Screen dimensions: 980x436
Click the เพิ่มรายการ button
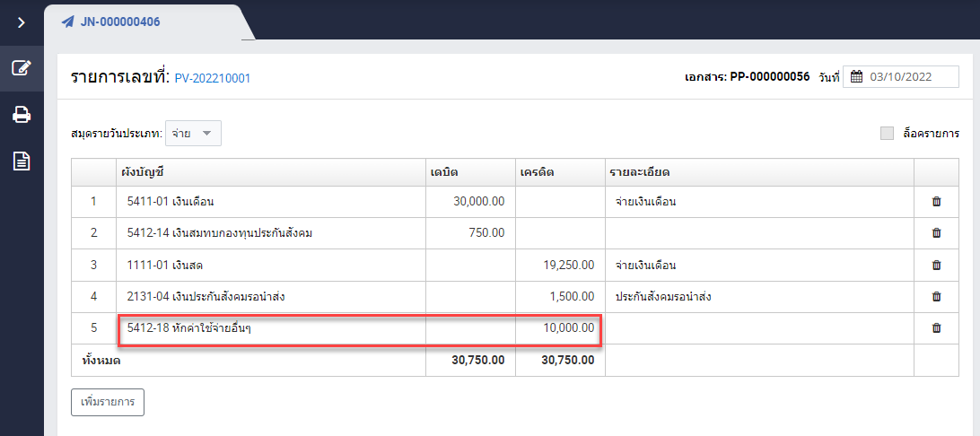click(108, 402)
